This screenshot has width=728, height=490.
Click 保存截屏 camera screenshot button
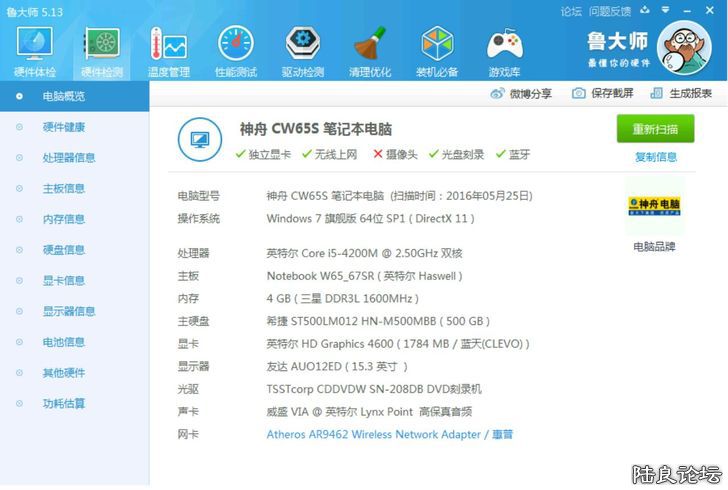[x=602, y=93]
